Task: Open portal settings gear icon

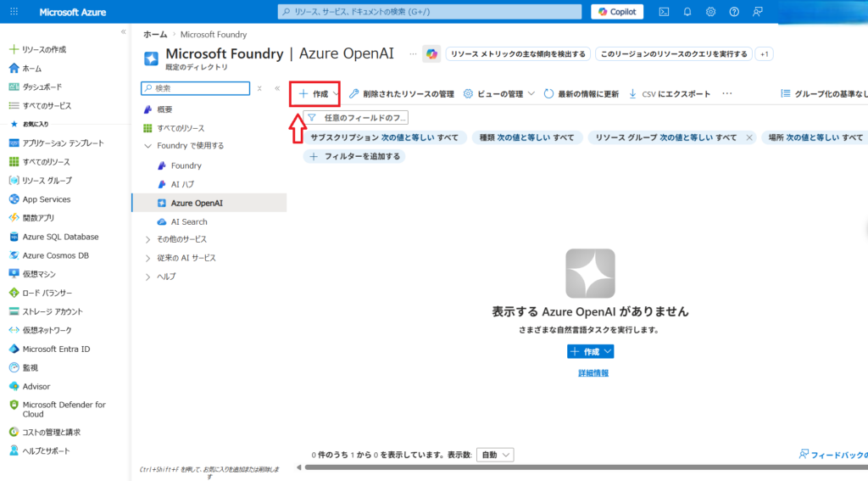Action: coord(711,12)
